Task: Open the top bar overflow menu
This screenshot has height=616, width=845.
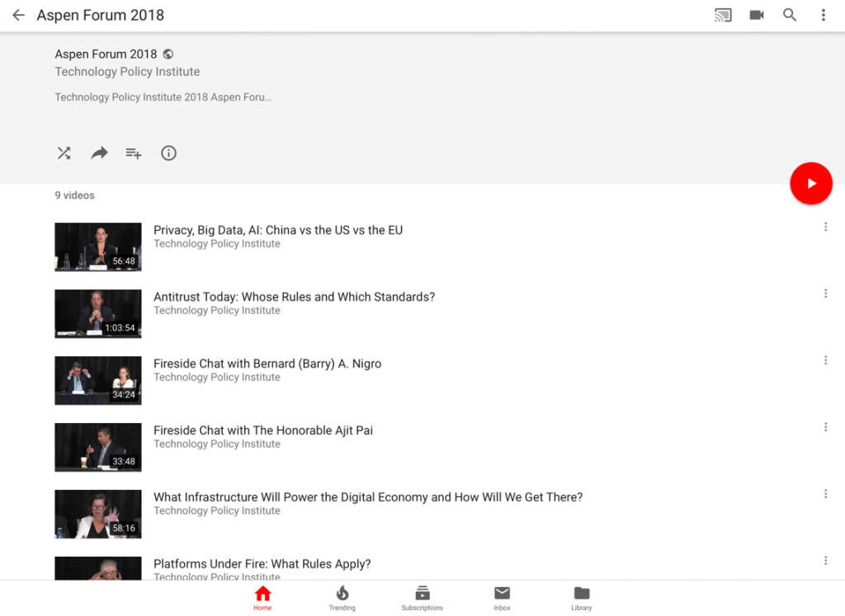Action: tap(823, 15)
